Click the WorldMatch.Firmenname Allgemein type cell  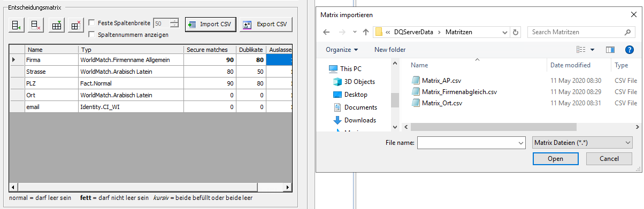(131, 60)
